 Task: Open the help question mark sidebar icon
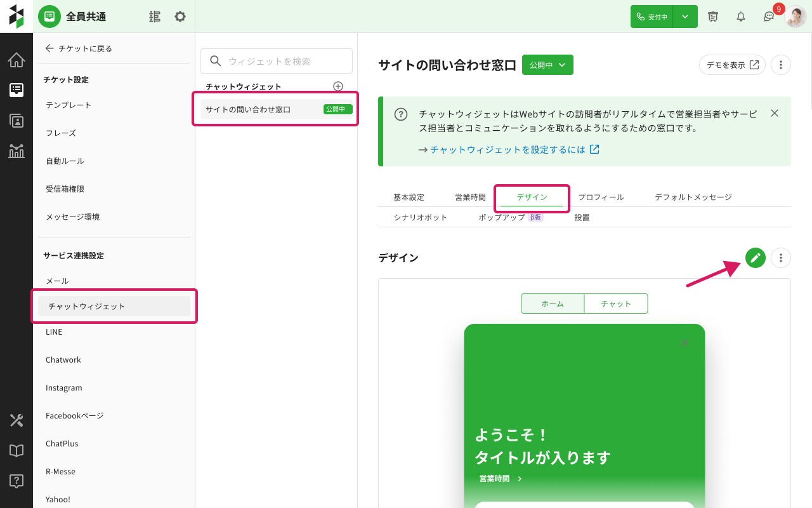(16, 481)
